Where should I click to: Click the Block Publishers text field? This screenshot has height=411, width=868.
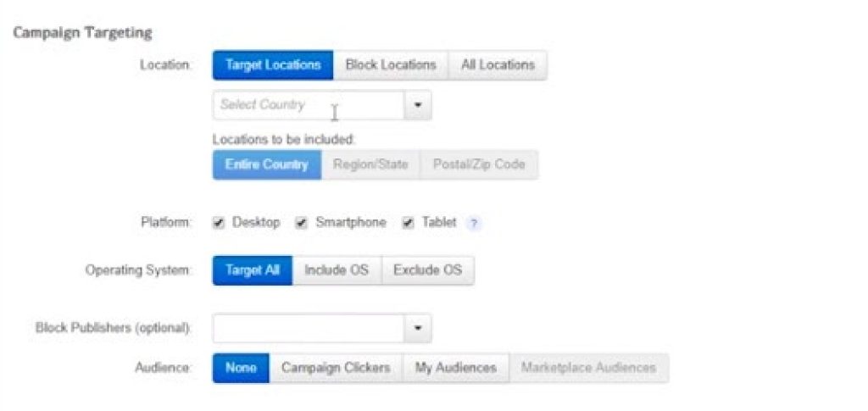pyautogui.click(x=307, y=328)
